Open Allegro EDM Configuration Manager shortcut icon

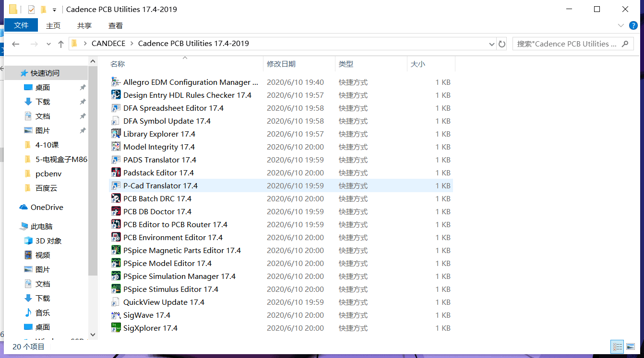click(116, 82)
